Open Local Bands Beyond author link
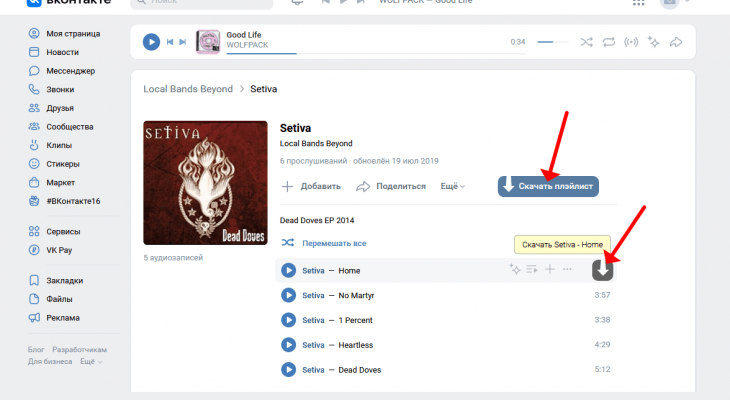The image size is (730, 400). 316,143
